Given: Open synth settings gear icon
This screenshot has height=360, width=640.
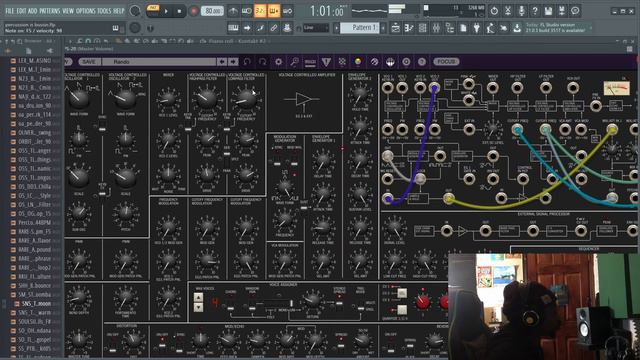Looking at the screenshot, I should point(278,62).
